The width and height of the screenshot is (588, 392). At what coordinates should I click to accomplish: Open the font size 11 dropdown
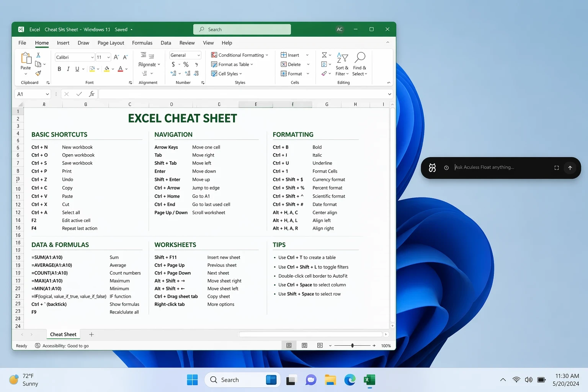pos(109,57)
